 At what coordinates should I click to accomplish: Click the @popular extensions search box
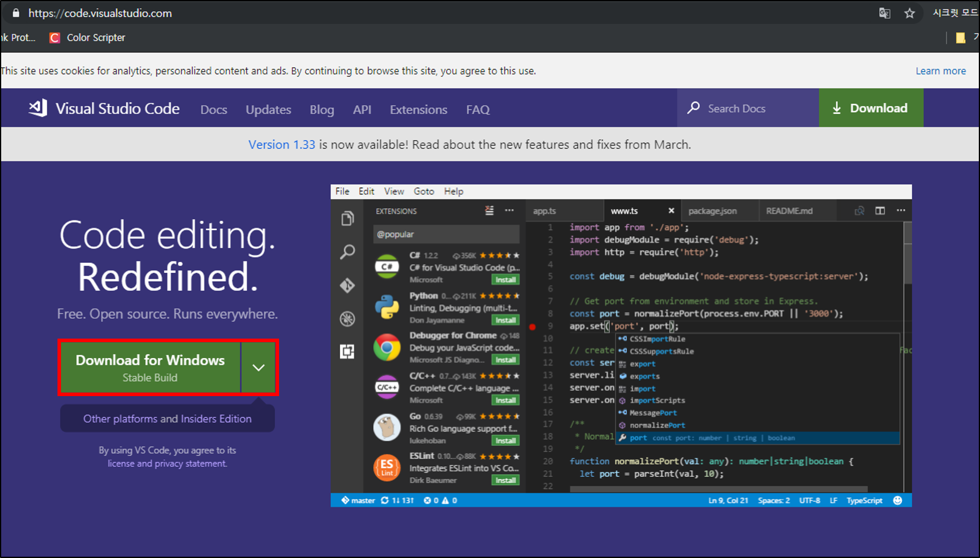click(x=446, y=234)
